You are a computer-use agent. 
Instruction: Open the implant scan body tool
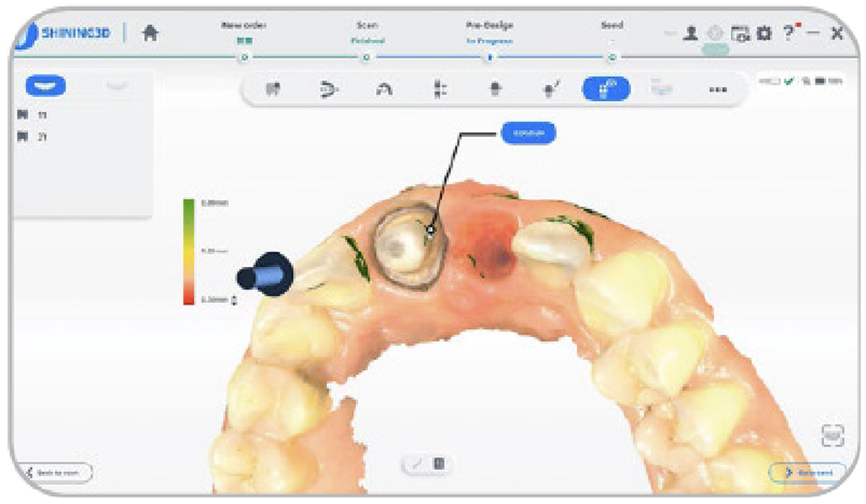click(x=495, y=89)
